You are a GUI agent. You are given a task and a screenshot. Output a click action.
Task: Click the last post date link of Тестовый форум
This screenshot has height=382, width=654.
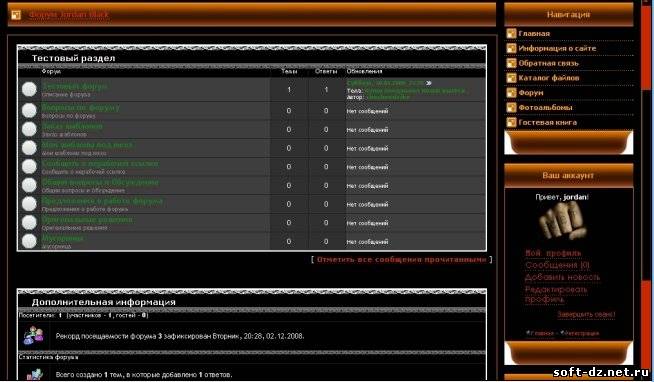pyautogui.click(x=385, y=83)
